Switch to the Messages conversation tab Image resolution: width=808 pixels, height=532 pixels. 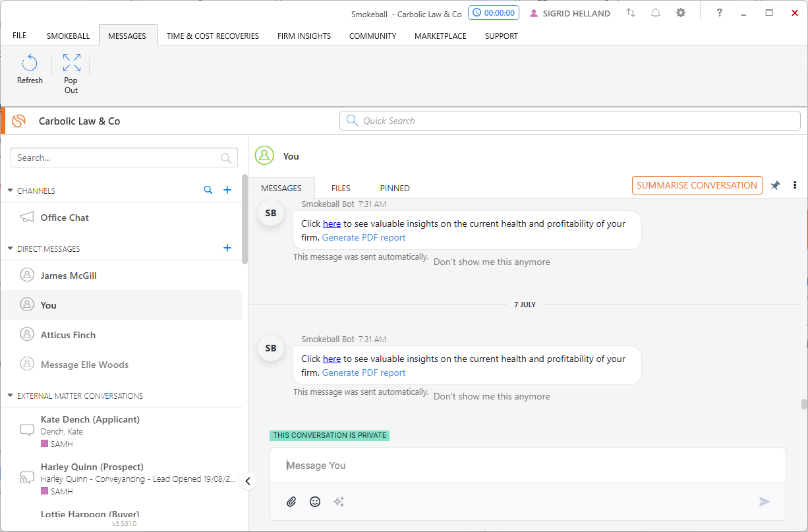point(281,188)
